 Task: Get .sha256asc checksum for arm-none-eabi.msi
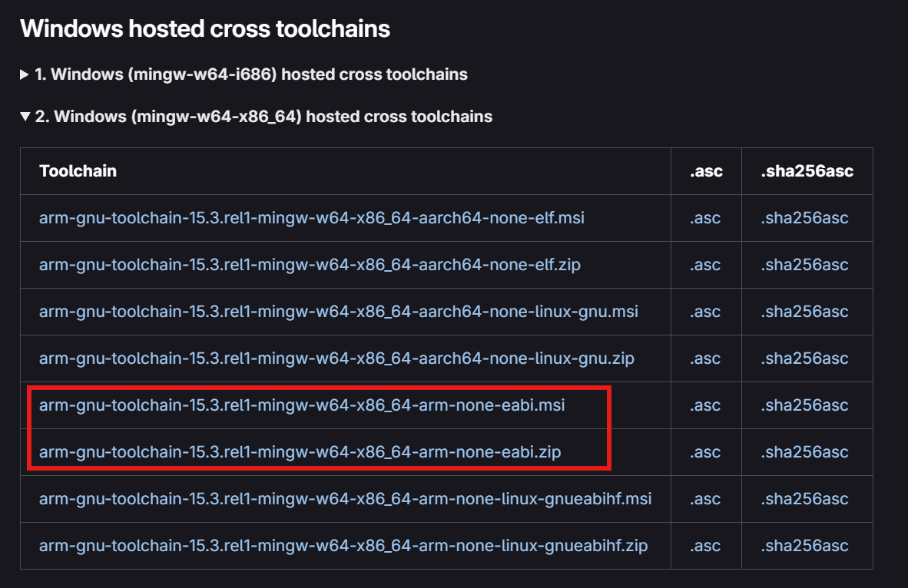coord(805,406)
